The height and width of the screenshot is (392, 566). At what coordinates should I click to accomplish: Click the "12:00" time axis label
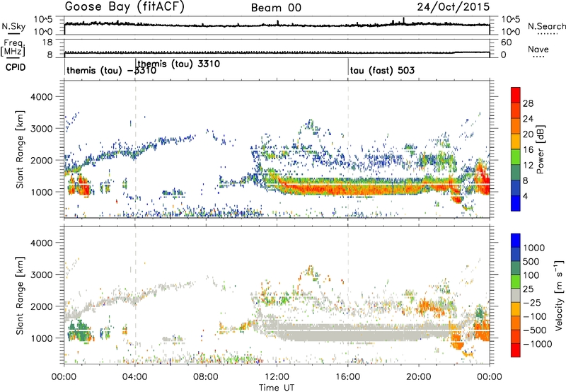click(277, 377)
